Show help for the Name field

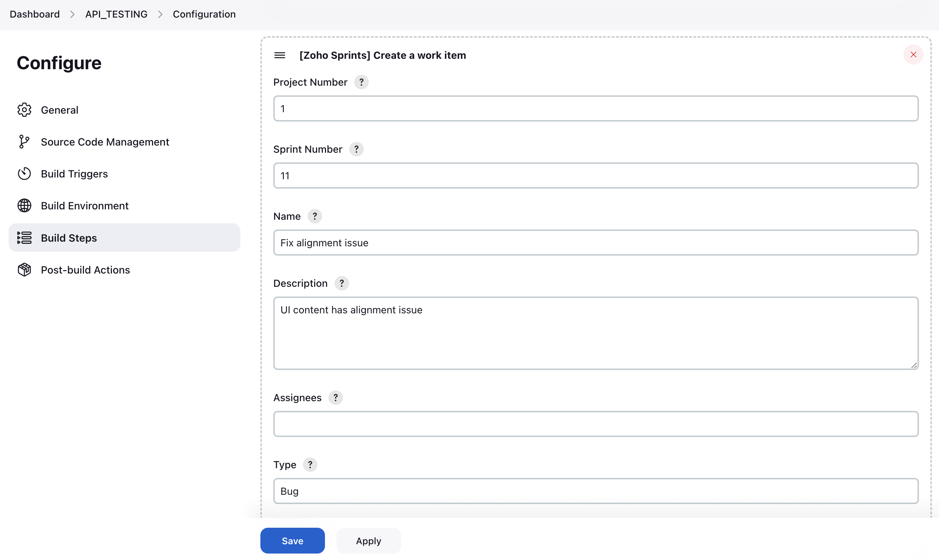[x=315, y=216]
